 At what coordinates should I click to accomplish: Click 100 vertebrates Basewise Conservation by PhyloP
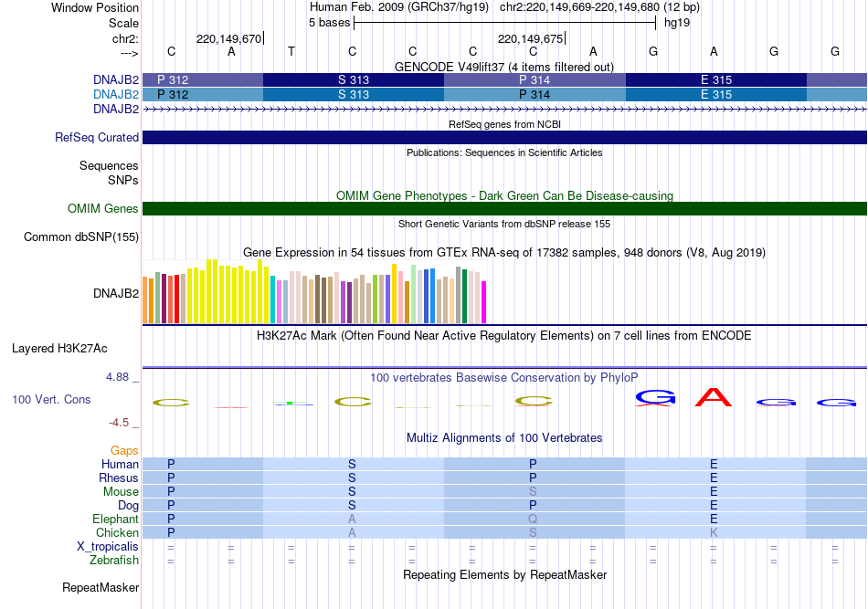point(504,378)
